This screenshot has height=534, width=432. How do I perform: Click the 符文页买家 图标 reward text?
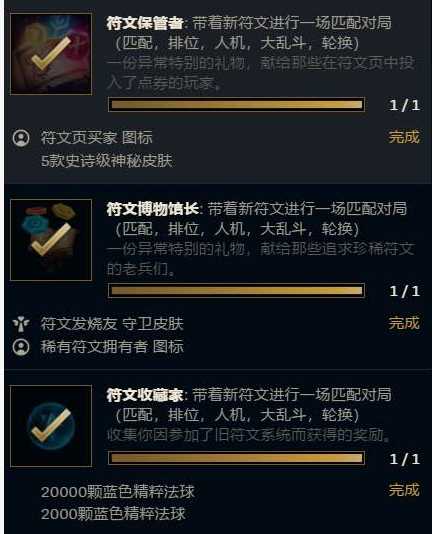click(x=96, y=138)
